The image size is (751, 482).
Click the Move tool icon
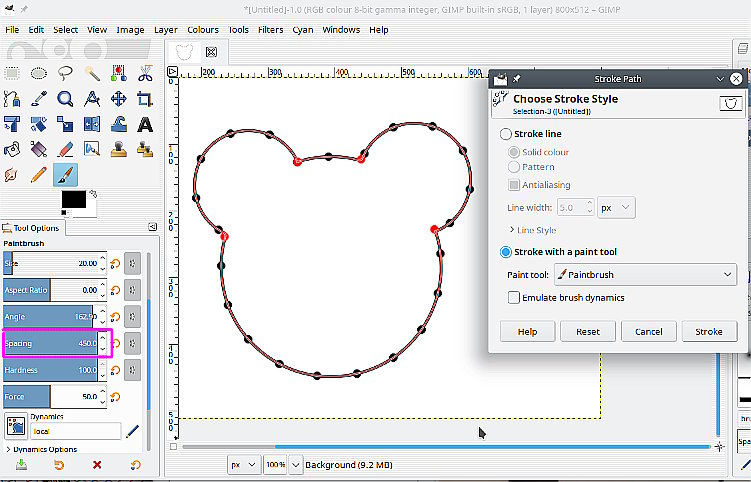point(118,99)
